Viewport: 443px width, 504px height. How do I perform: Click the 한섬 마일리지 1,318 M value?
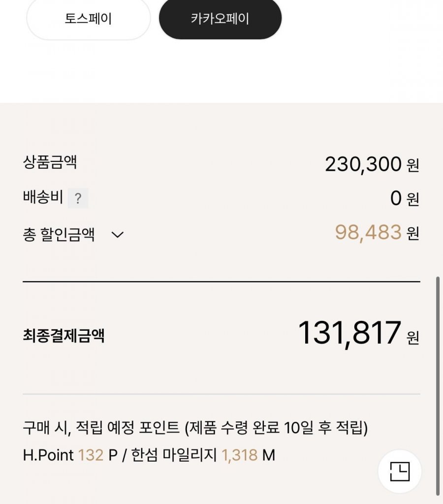[x=239, y=455]
